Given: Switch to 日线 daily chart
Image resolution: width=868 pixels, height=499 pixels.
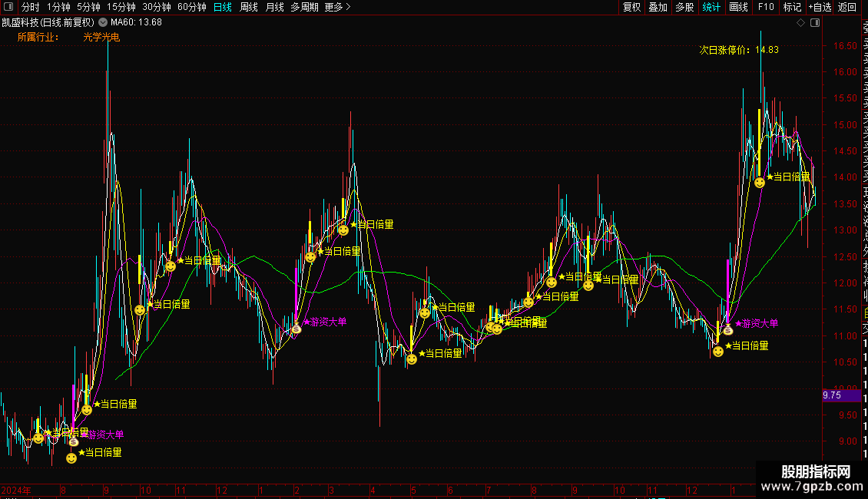Looking at the screenshot, I should [x=223, y=7].
